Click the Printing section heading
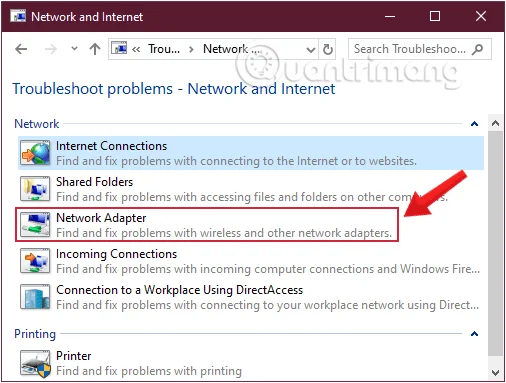 [35, 334]
